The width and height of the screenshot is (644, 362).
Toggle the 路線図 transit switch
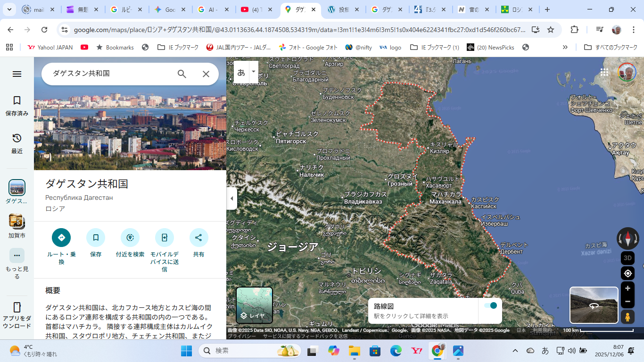click(490, 305)
